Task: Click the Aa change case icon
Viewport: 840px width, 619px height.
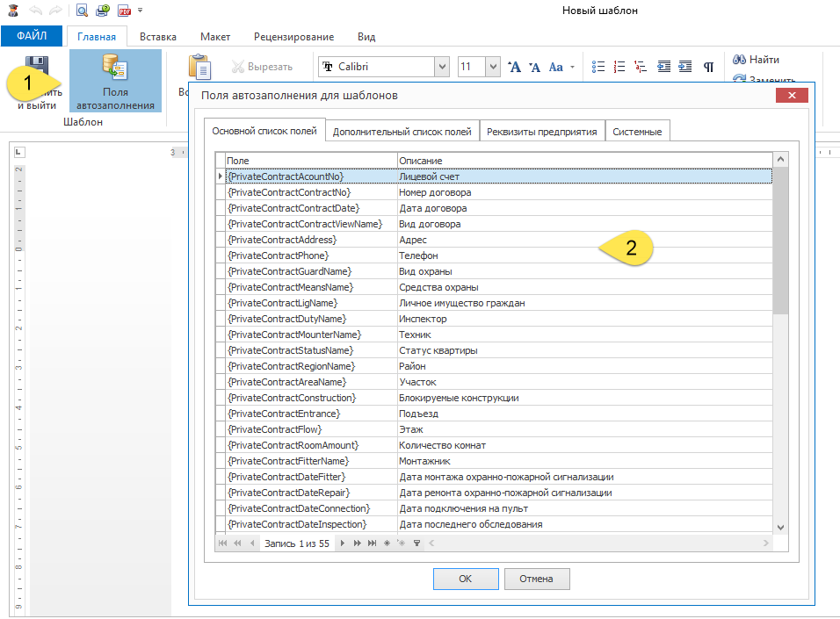Action: click(556, 67)
